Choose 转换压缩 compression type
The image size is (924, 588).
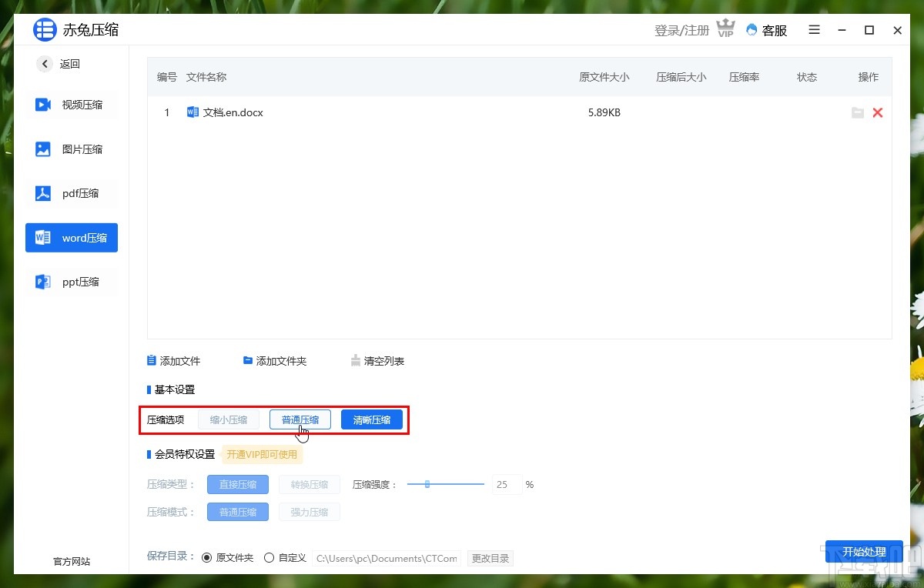pos(310,485)
